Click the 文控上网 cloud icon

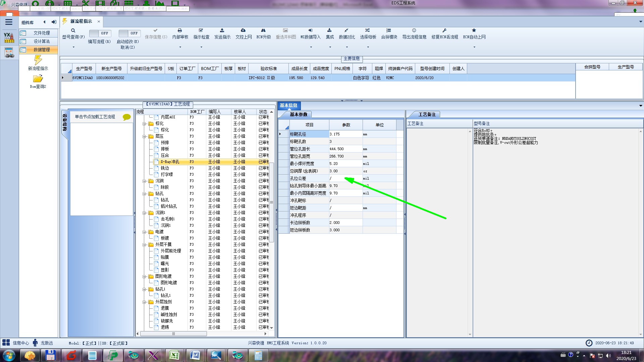click(243, 31)
